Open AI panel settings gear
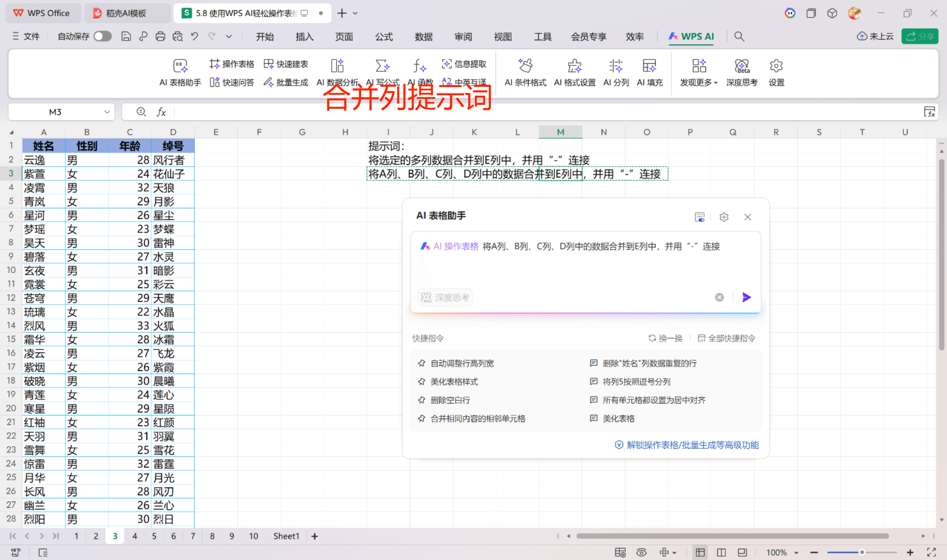 click(x=723, y=217)
